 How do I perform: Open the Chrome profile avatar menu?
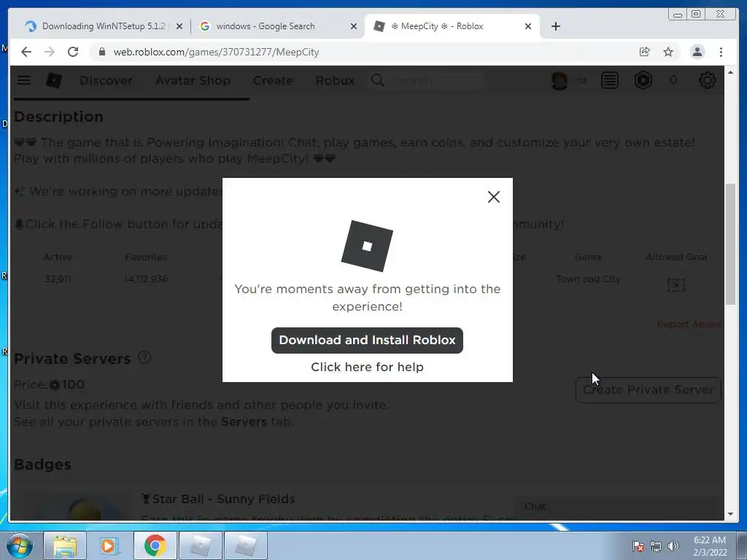[x=697, y=52]
